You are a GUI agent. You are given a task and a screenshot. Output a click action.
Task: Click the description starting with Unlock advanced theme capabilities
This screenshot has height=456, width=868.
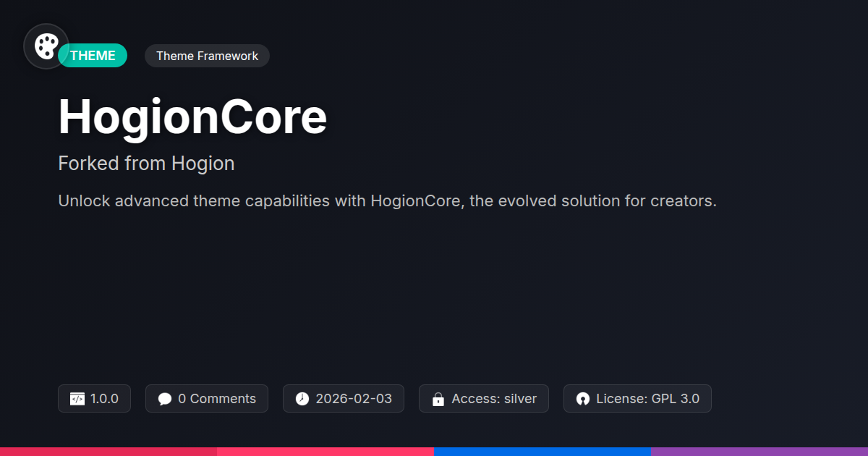tap(387, 201)
